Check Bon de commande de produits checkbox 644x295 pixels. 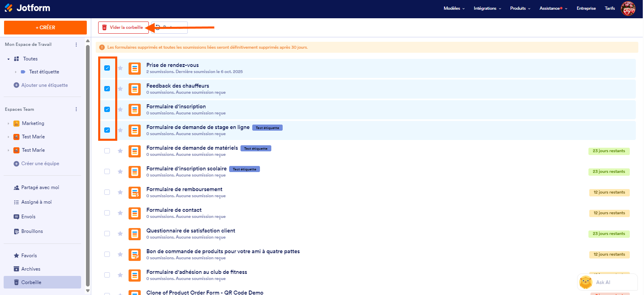[x=107, y=254]
